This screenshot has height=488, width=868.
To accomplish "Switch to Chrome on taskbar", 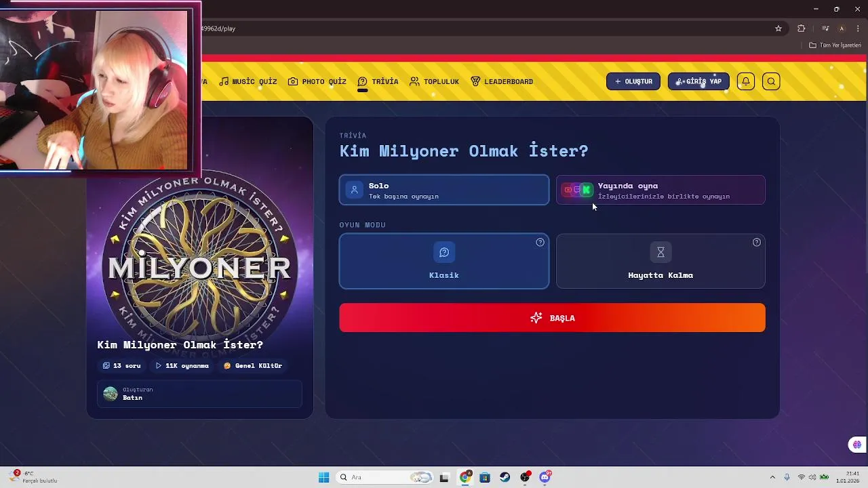I will click(x=465, y=477).
